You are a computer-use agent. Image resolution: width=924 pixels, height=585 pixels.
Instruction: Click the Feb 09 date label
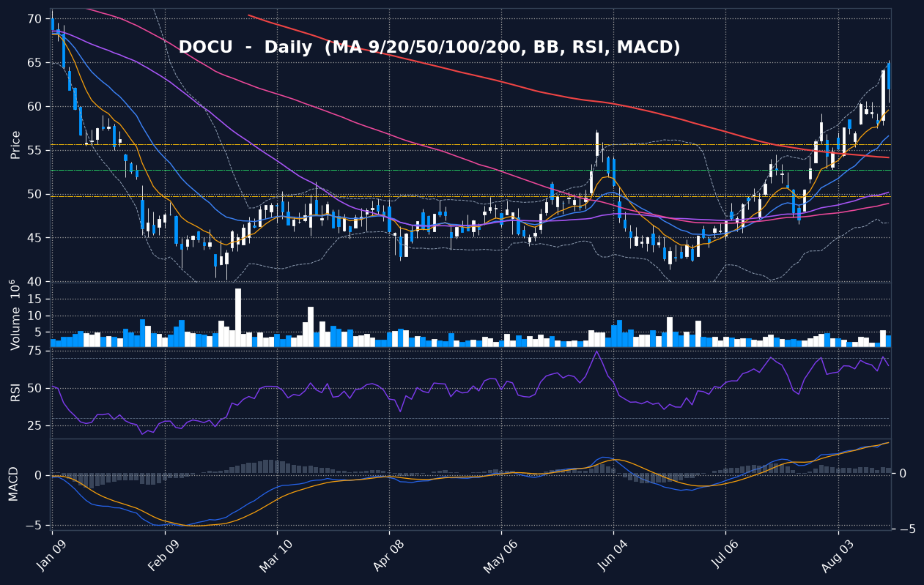pyautogui.click(x=163, y=556)
